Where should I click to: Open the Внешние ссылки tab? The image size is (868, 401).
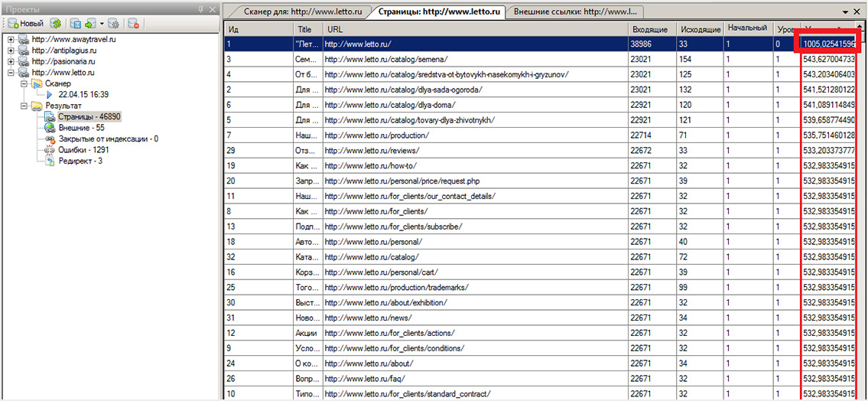pos(574,12)
